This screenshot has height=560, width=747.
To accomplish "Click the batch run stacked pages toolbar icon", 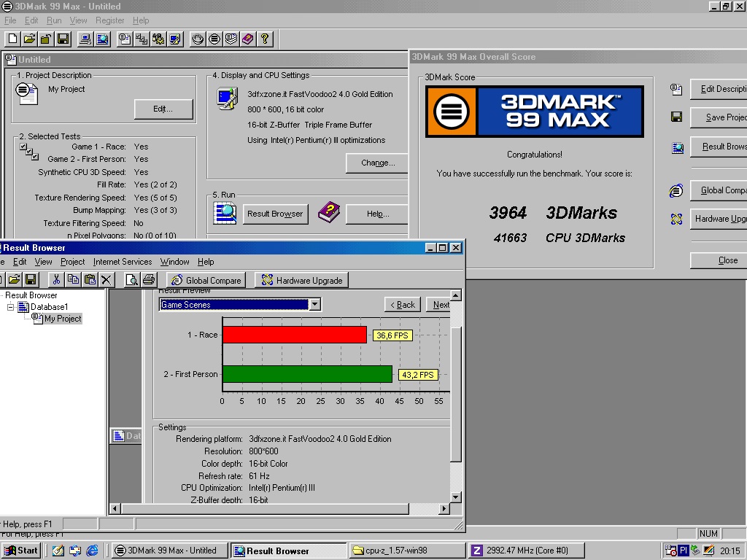I will (x=231, y=39).
